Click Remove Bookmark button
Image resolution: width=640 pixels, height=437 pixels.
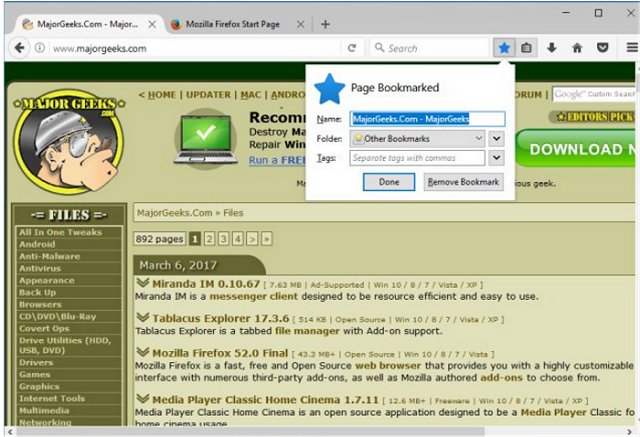463,182
